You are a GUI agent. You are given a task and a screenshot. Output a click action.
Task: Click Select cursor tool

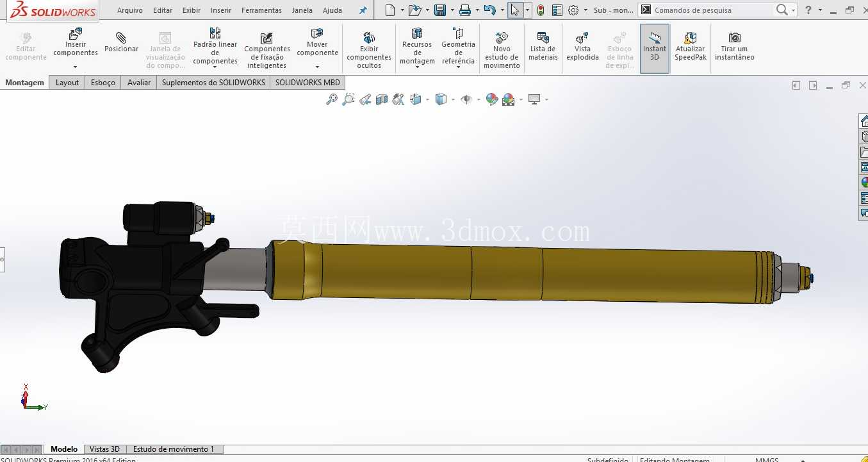[x=515, y=10]
